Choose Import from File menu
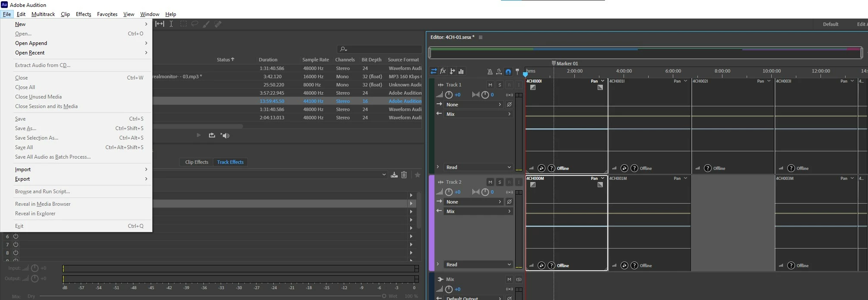 pos(76,169)
